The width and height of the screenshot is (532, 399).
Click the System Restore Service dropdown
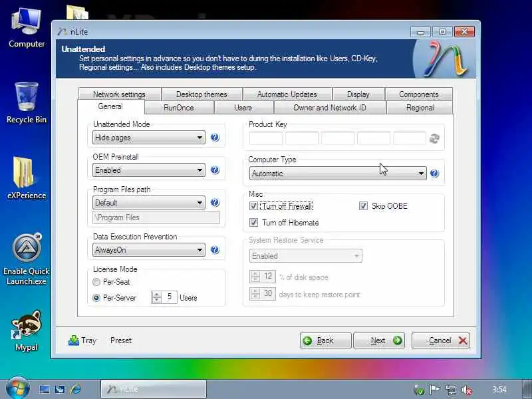[306, 256]
